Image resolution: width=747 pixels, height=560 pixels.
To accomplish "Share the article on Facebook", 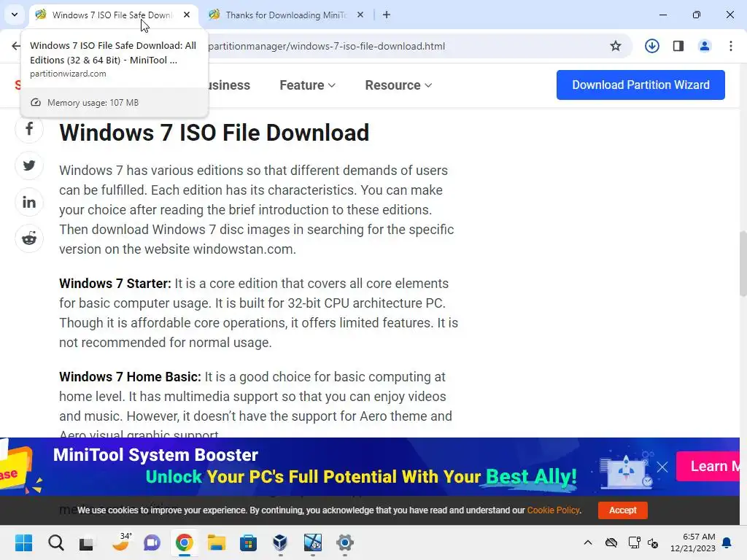I will click(29, 128).
